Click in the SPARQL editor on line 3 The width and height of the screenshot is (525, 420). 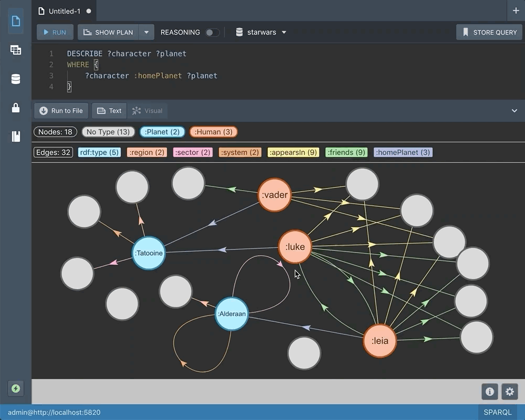click(x=151, y=76)
